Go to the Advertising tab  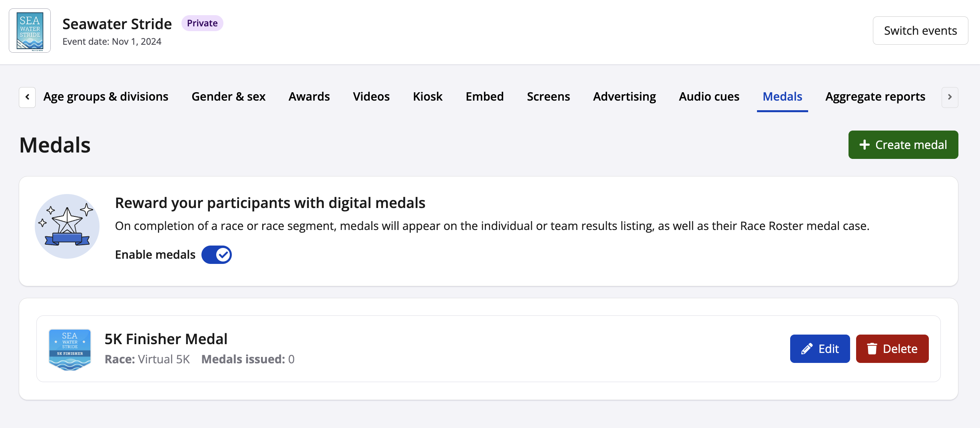(x=624, y=97)
